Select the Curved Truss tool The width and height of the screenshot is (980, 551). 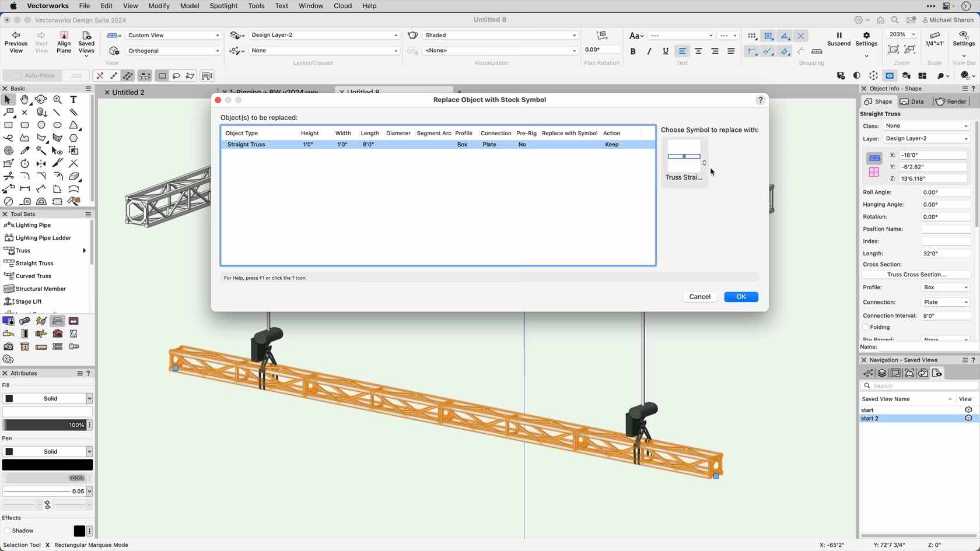click(x=32, y=276)
